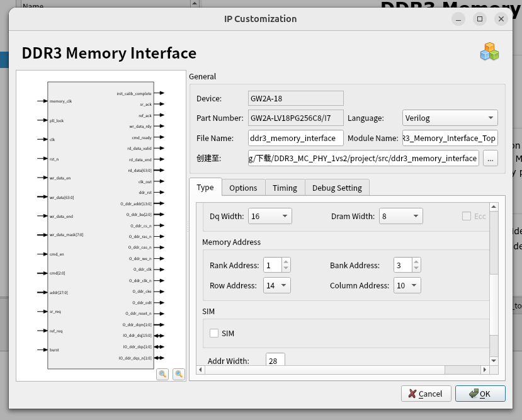
Task: Click the IO_ddr_dq[15:0] port label
Action: click(x=137, y=336)
